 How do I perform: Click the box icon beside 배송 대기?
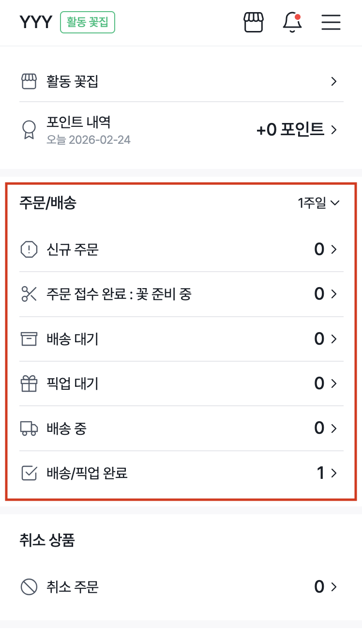click(29, 338)
